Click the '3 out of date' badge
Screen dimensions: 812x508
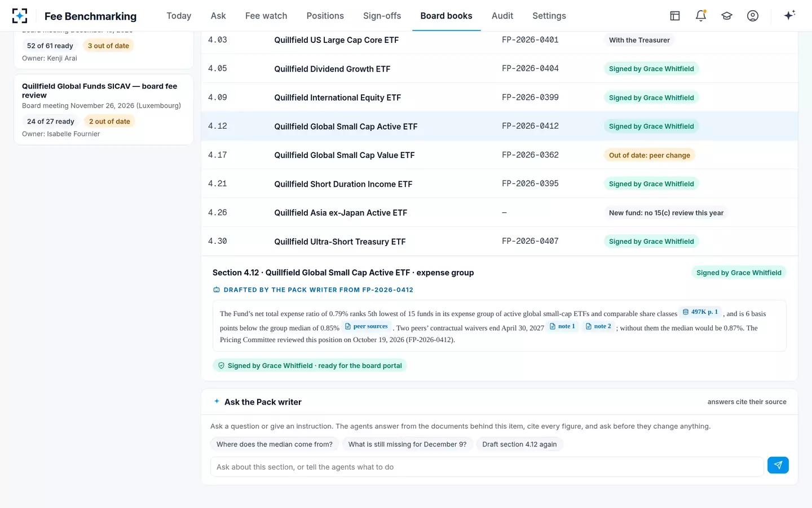(x=108, y=46)
